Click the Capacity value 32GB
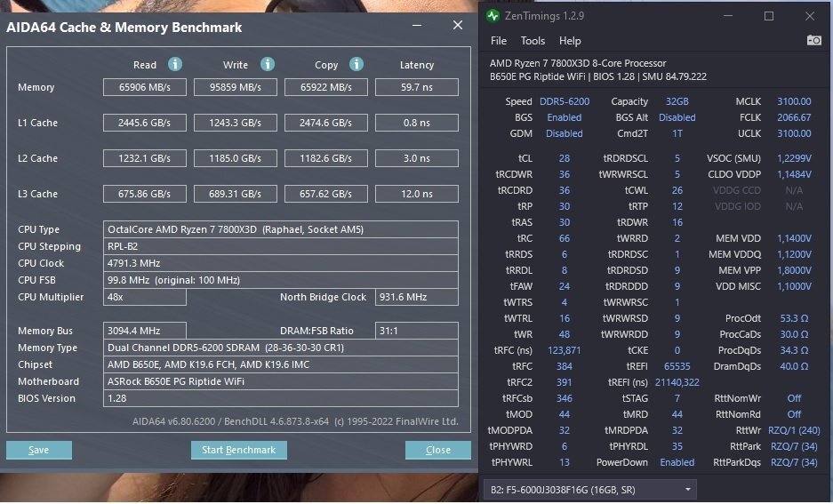Image resolution: width=833 pixels, height=504 pixels. [x=677, y=101]
